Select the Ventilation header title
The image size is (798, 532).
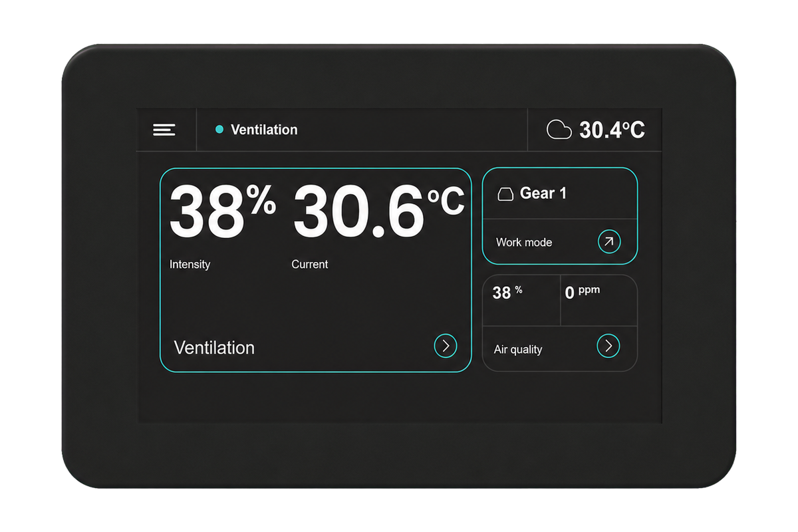click(x=264, y=130)
